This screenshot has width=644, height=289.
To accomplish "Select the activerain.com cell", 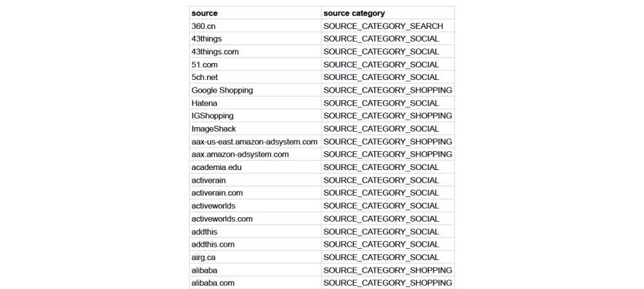I will click(x=217, y=193).
